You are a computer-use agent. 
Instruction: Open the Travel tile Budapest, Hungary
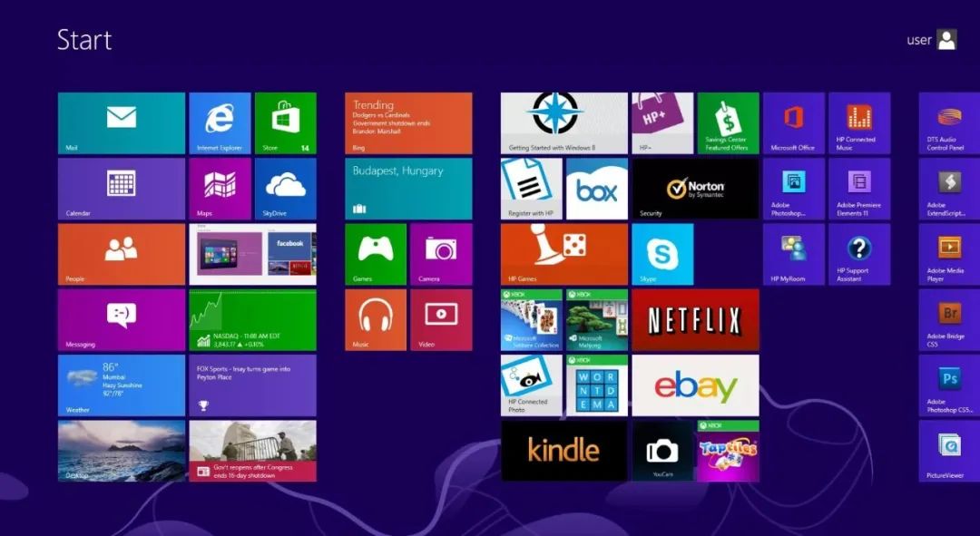408,189
